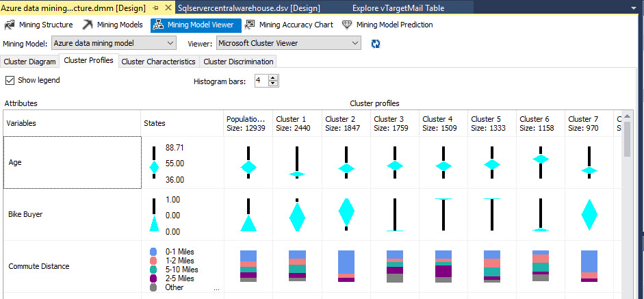The height and width of the screenshot is (299, 644).
Task: Click the Mining Accuracy Chart icon
Action: (x=250, y=25)
